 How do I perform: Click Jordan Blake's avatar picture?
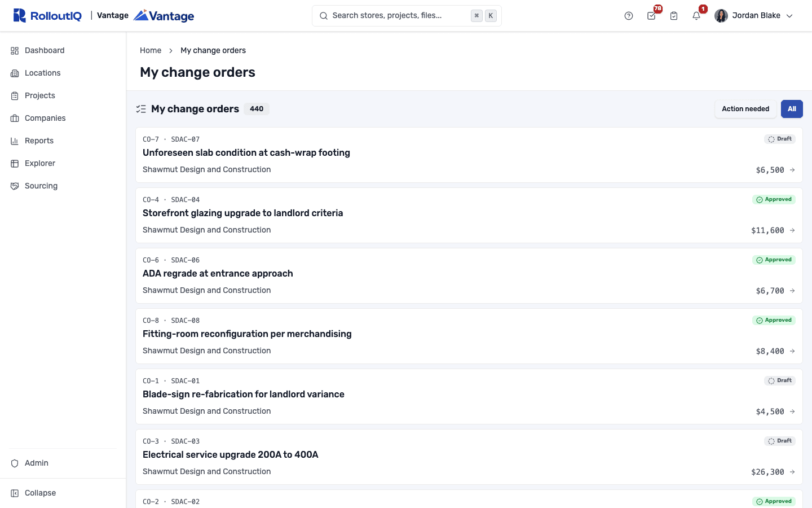[x=721, y=16]
